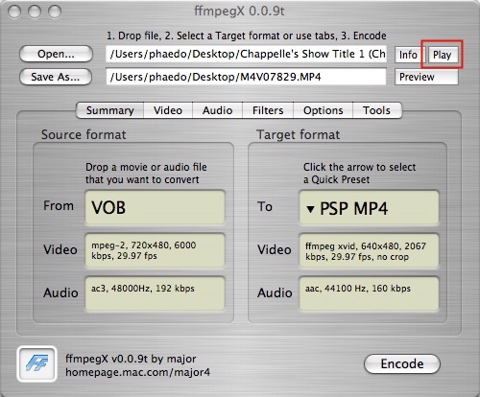The height and width of the screenshot is (397, 480).
Task: Choose the Save As... button
Action: coord(55,77)
